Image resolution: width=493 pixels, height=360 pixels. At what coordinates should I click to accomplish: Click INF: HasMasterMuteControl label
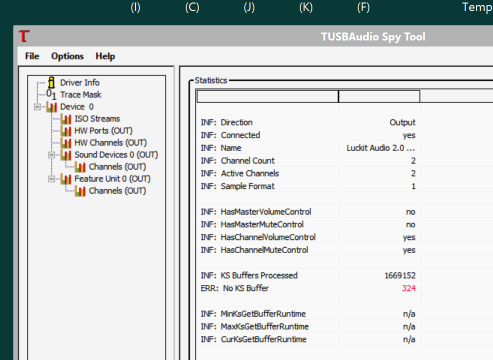(252, 224)
